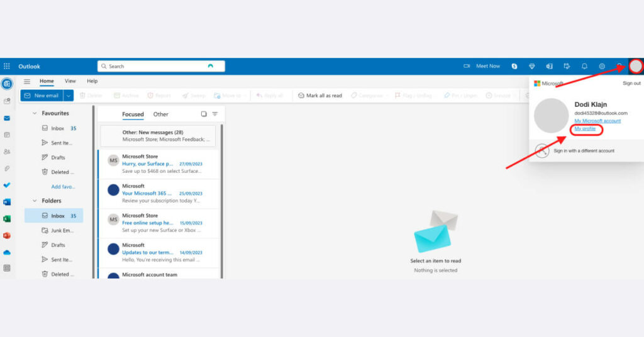Screen dimensions: 644x337
Task: Click the account avatar in top bar
Action: click(636, 66)
